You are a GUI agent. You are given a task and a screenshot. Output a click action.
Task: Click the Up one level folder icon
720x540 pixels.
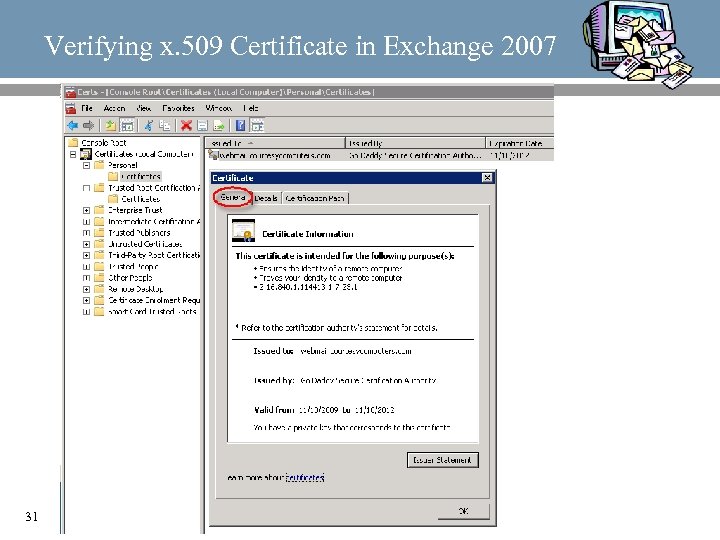[x=110, y=125]
